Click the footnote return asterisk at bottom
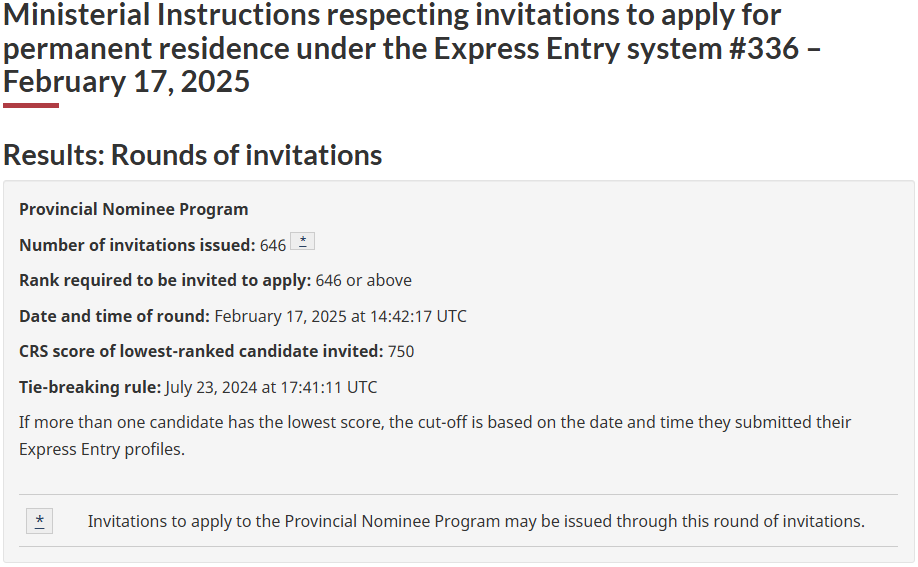The width and height of the screenshot is (918, 567). (39, 521)
